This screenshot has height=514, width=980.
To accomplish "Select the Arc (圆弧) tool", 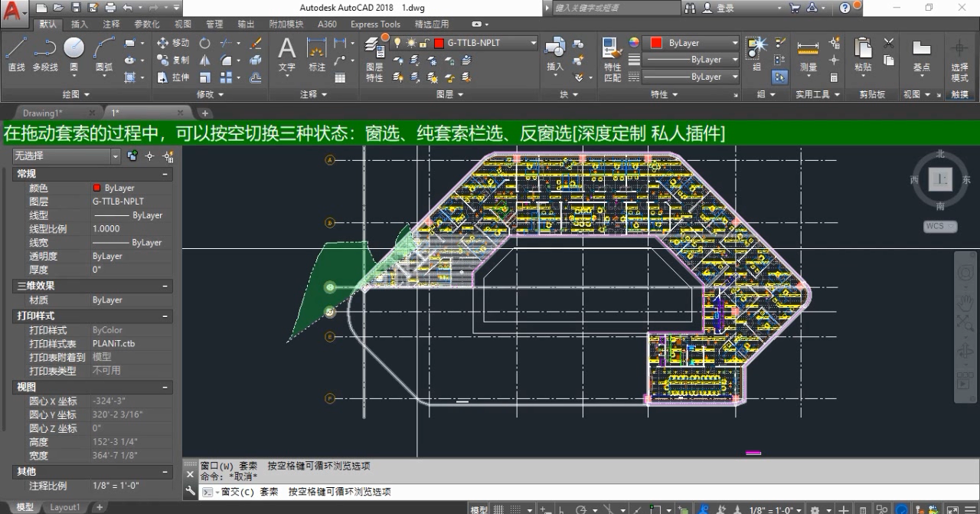I will 103,55.
